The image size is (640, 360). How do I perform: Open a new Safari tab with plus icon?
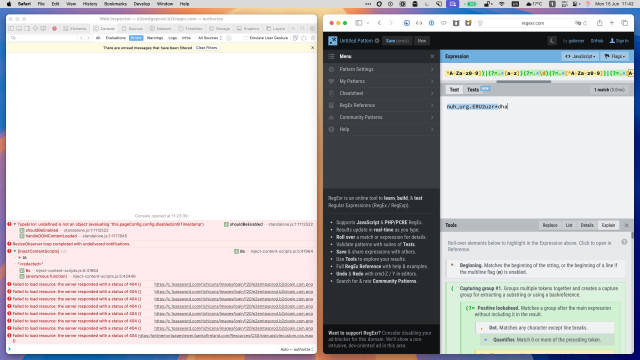pyautogui.click(x=612, y=23)
